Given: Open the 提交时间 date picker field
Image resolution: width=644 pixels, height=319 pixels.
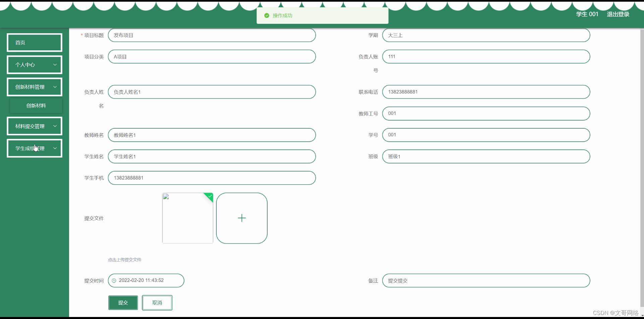Looking at the screenshot, I should 146,281.
